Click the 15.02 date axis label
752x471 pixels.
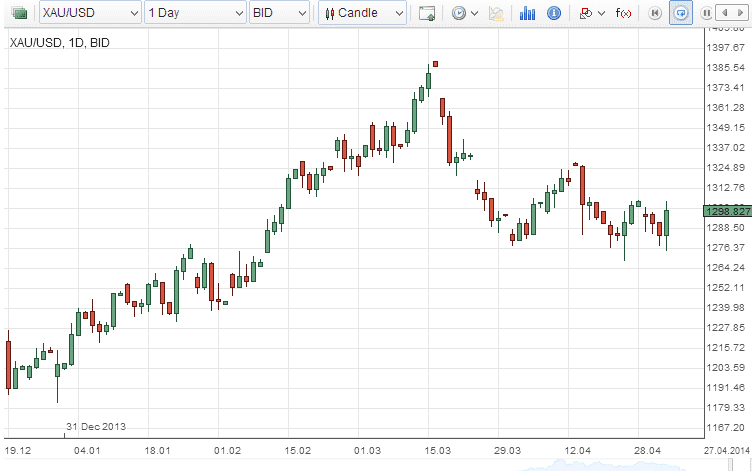(297, 450)
